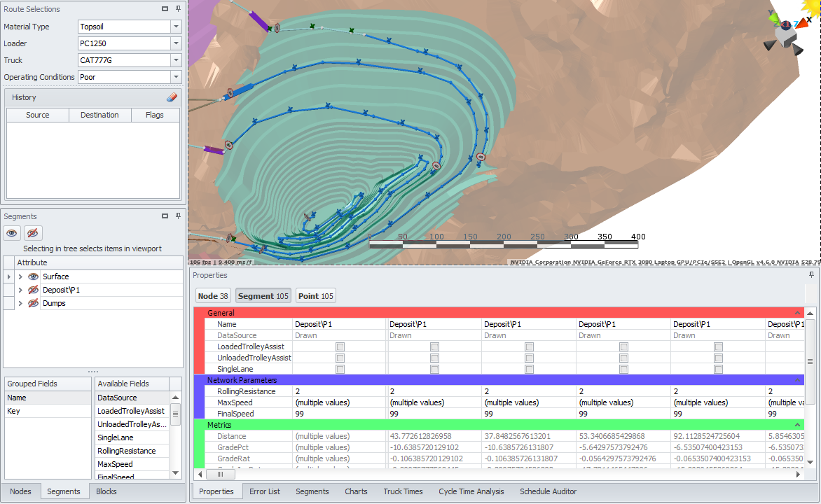The height and width of the screenshot is (504, 821).
Task: Maximize the Route Selections panel
Action: (x=165, y=9)
